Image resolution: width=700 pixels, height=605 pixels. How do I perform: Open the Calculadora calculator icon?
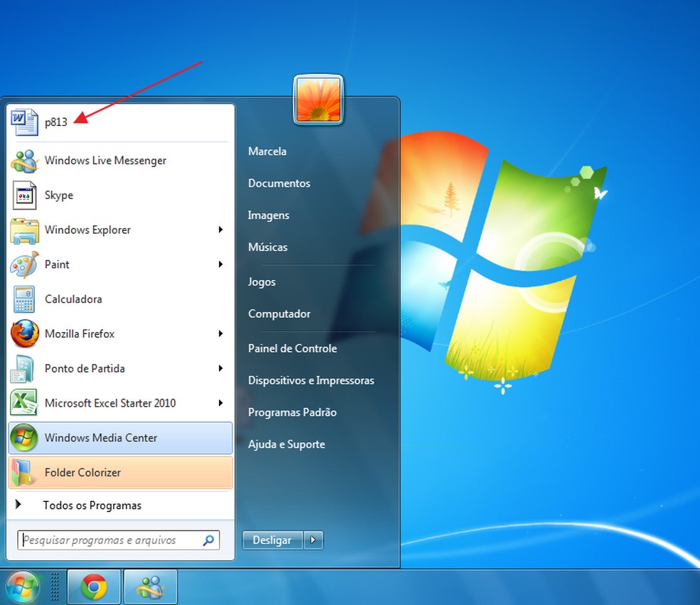[24, 299]
